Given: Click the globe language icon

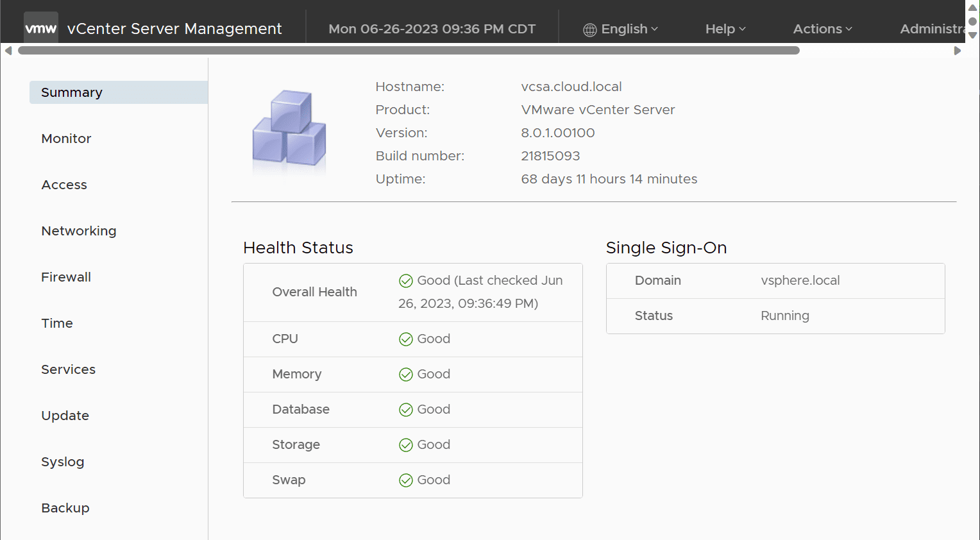Looking at the screenshot, I should (x=590, y=30).
